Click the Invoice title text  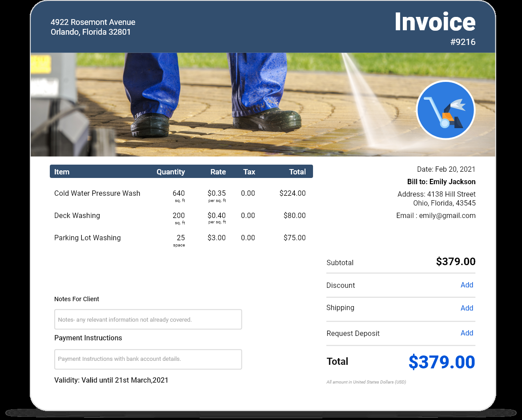point(436,22)
